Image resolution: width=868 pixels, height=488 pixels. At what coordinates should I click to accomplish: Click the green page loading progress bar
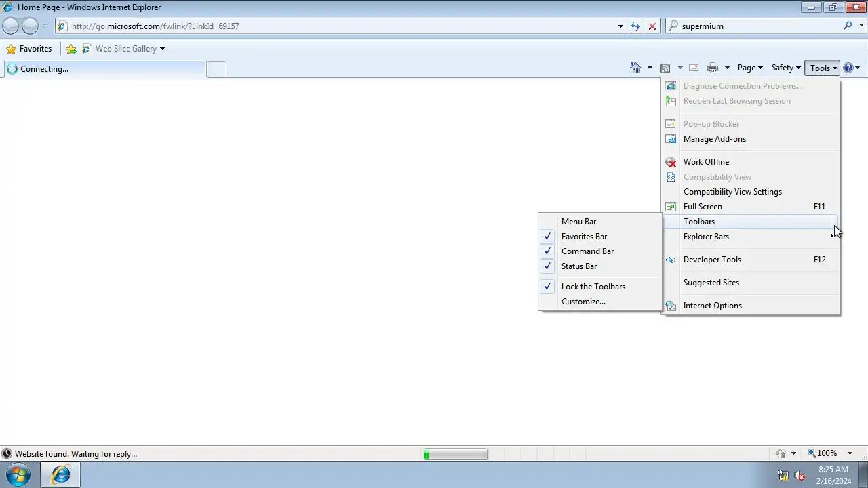(x=455, y=454)
